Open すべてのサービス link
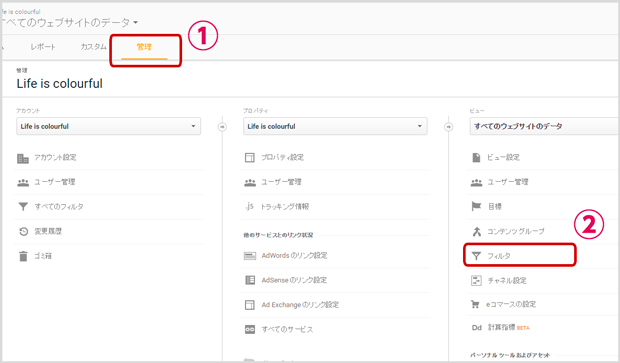The height and width of the screenshot is (363, 620). pyautogui.click(x=287, y=329)
